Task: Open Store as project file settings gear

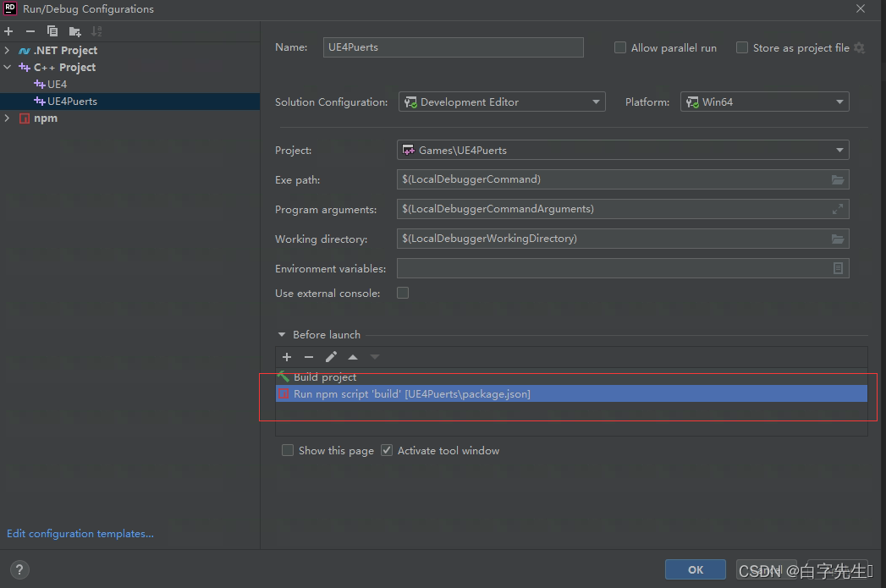Action: click(x=860, y=48)
